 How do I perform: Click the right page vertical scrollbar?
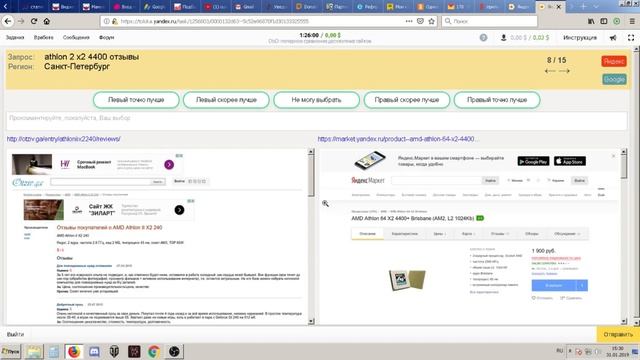pos(624,237)
